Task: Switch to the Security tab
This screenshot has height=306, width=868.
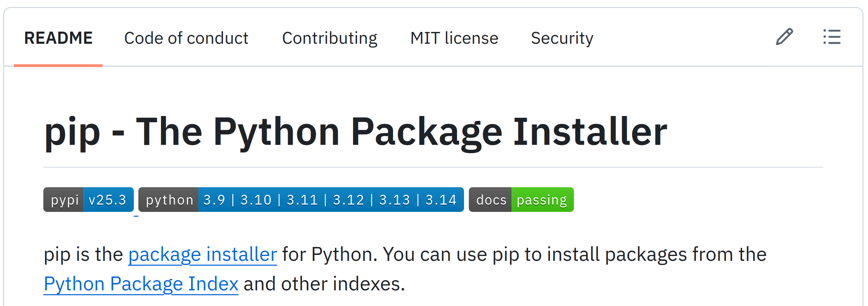Action: coord(562,38)
